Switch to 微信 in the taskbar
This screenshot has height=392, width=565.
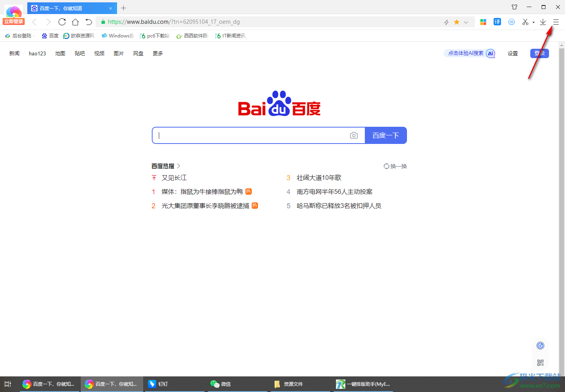tap(237, 384)
